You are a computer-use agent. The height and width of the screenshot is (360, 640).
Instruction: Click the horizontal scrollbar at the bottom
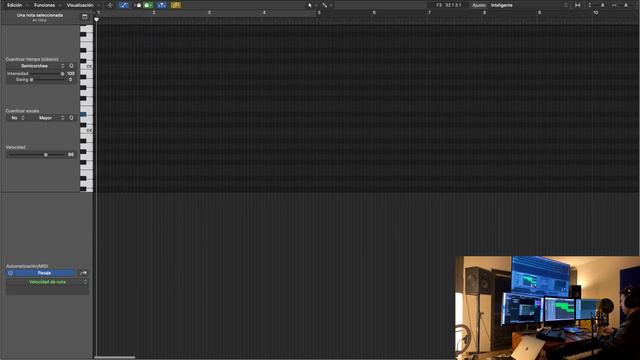(x=115, y=358)
